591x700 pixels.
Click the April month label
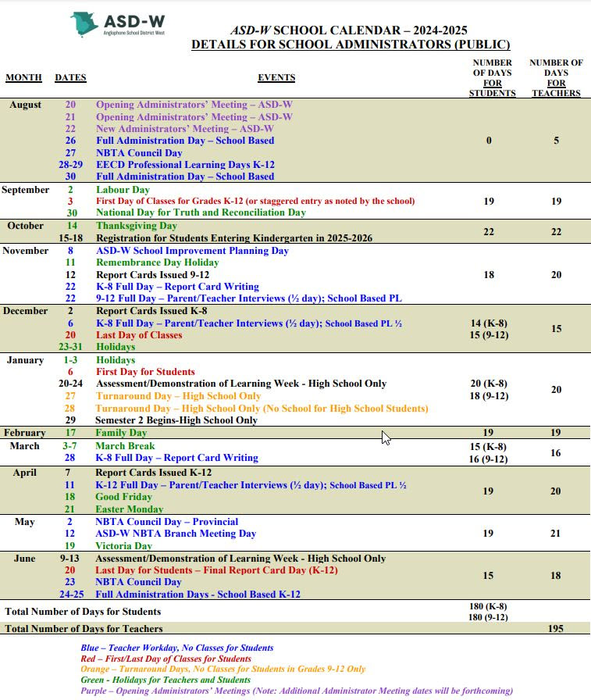click(x=24, y=473)
